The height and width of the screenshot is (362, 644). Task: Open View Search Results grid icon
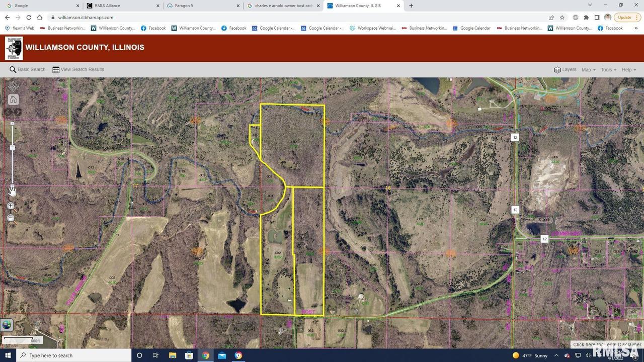tap(55, 69)
